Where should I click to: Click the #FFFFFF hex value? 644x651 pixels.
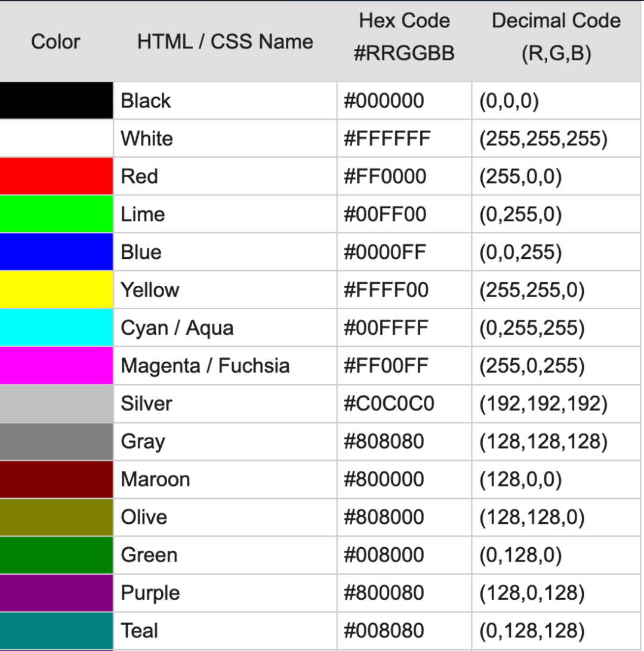tap(387, 138)
